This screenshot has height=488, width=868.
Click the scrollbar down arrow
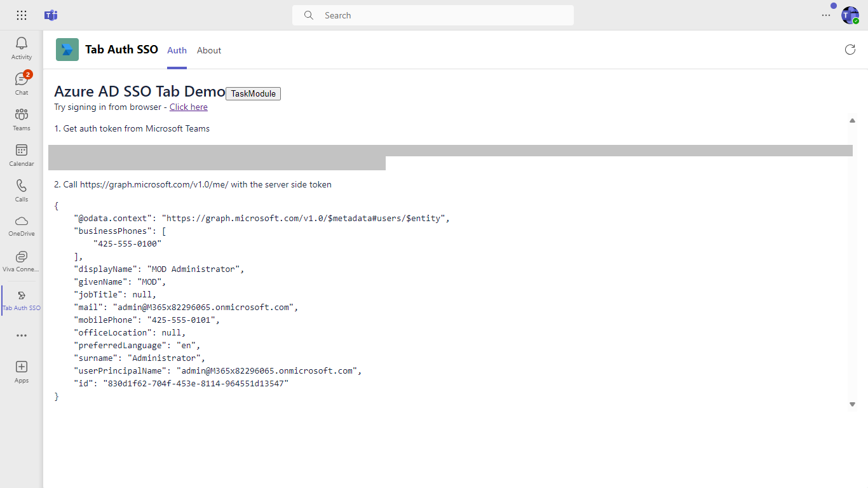coord(852,404)
